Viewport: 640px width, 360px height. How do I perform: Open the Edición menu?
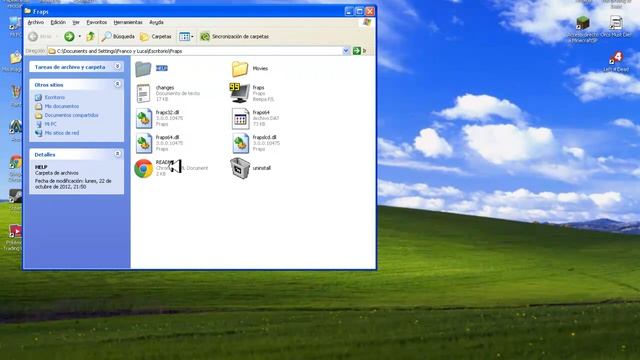pyautogui.click(x=58, y=22)
